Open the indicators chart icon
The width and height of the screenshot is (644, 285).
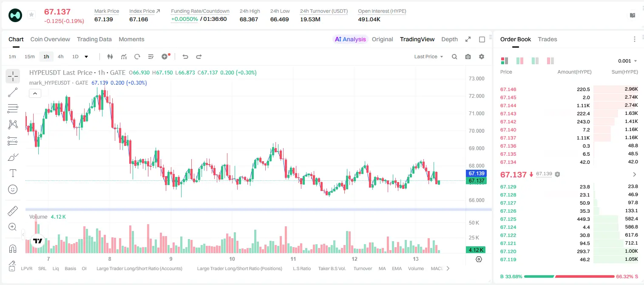(x=124, y=57)
